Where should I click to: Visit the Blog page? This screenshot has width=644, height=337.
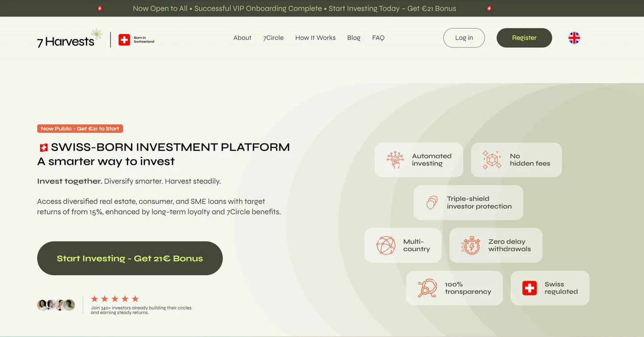(x=354, y=38)
